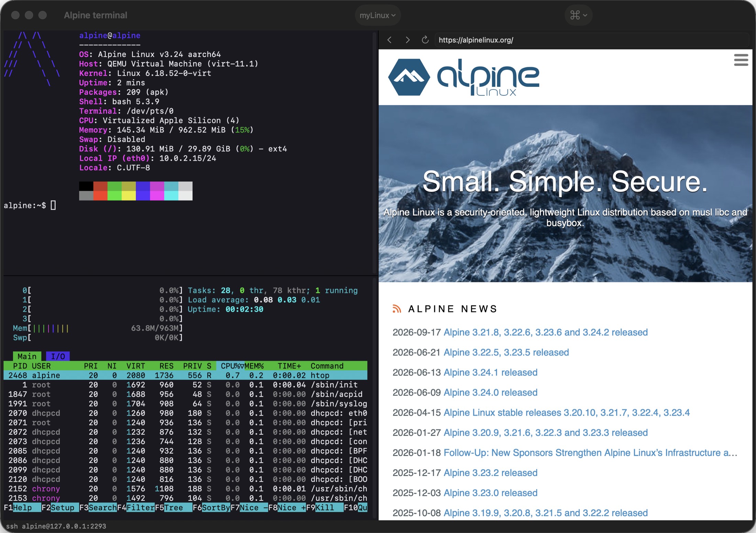The width and height of the screenshot is (756, 533).
Task: Switch to htop I/O tab
Action: 58,356
